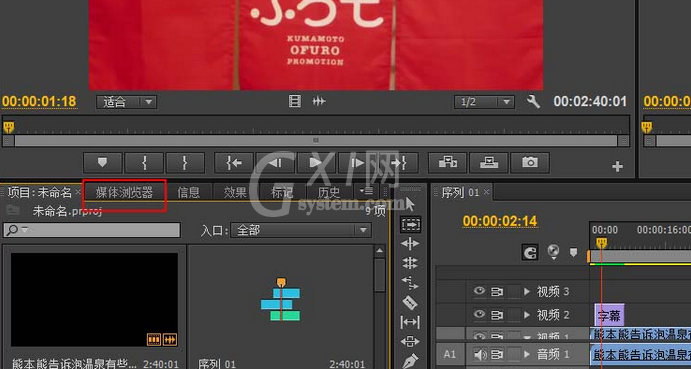Go to Out point
This screenshot has width=691, height=369.
[399, 163]
